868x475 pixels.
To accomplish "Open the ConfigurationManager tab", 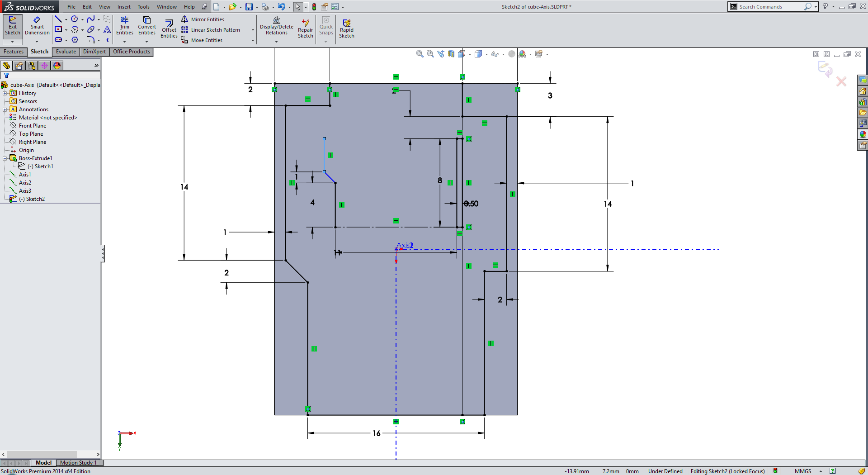I will click(32, 66).
